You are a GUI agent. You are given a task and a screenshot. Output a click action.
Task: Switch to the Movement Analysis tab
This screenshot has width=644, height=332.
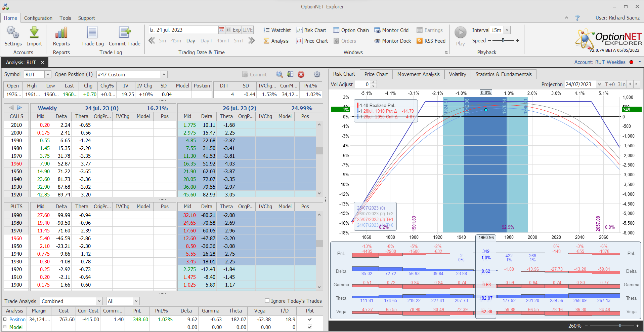(418, 74)
